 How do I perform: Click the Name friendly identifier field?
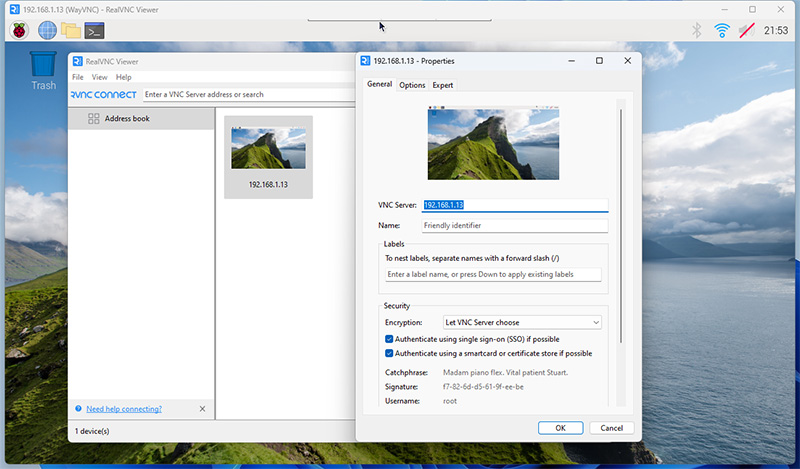click(515, 226)
